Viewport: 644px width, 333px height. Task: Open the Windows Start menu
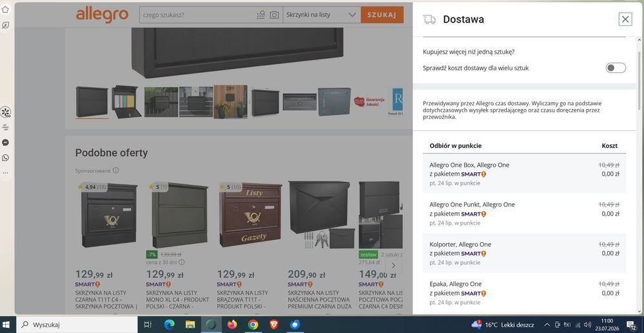tap(7, 325)
